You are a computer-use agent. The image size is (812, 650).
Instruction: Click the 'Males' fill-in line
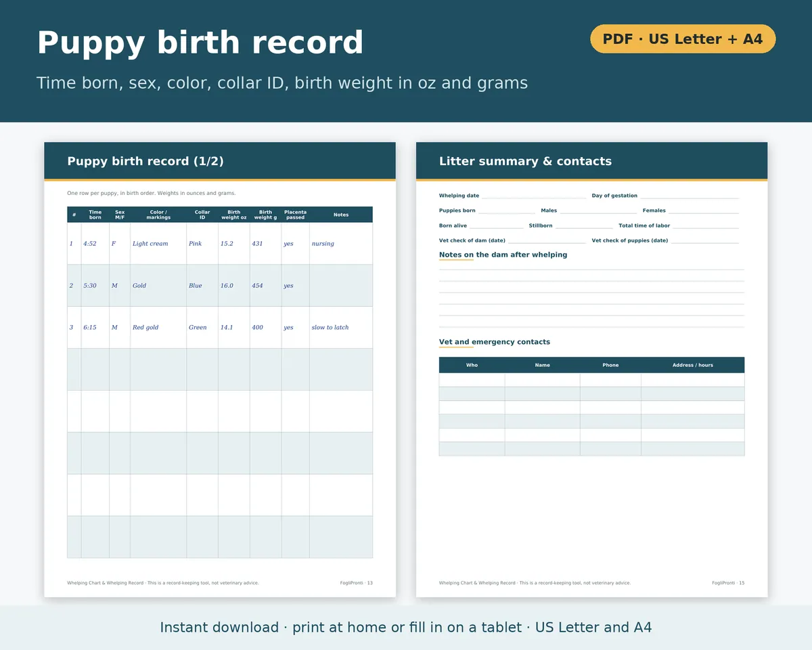(x=598, y=211)
